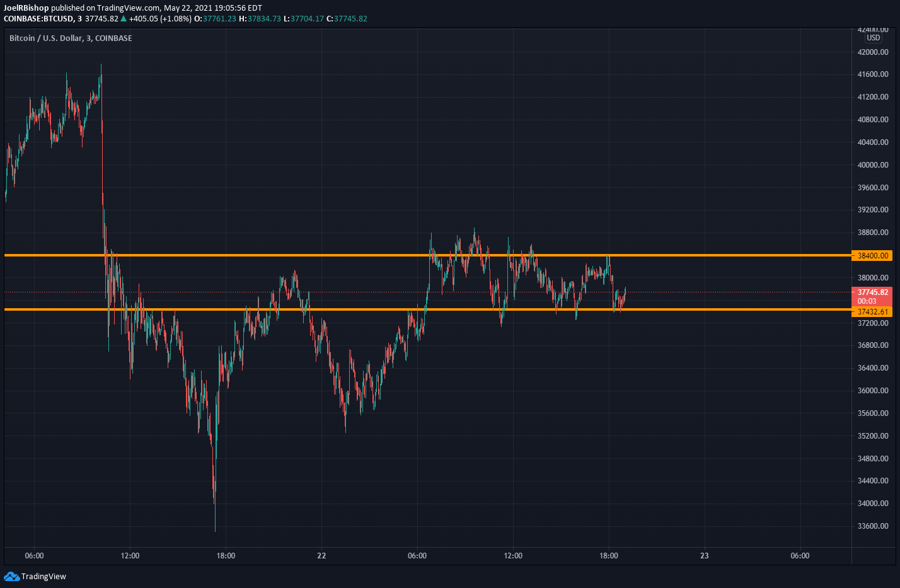
Task: Click the open value 37761.23 in header
Action: pyautogui.click(x=219, y=18)
